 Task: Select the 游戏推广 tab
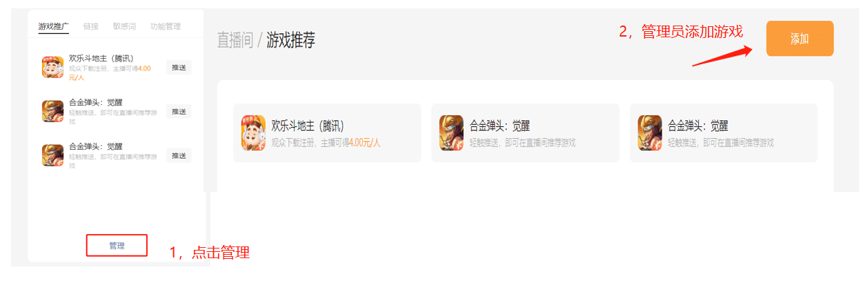54,26
